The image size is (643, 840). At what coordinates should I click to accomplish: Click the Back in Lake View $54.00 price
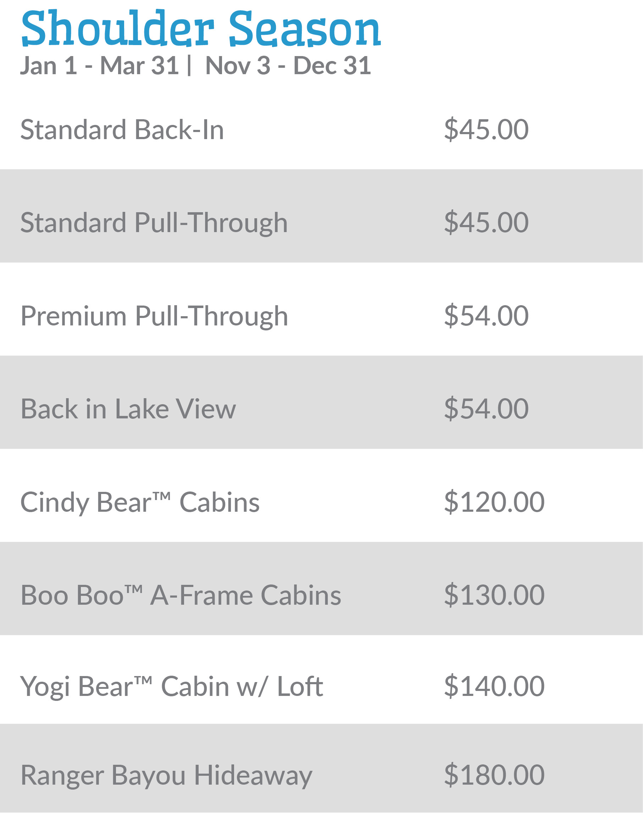click(486, 409)
